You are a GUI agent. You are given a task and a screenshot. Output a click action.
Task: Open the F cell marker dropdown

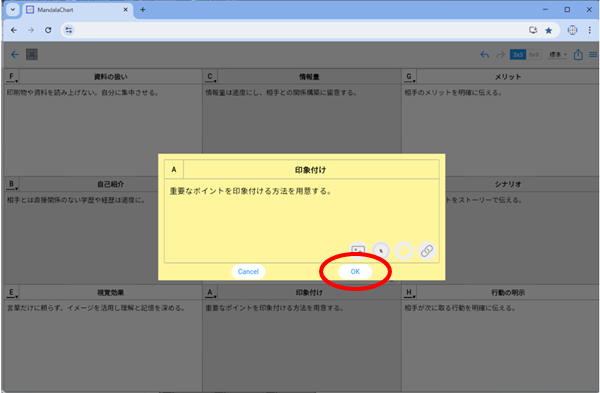[x=12, y=77]
